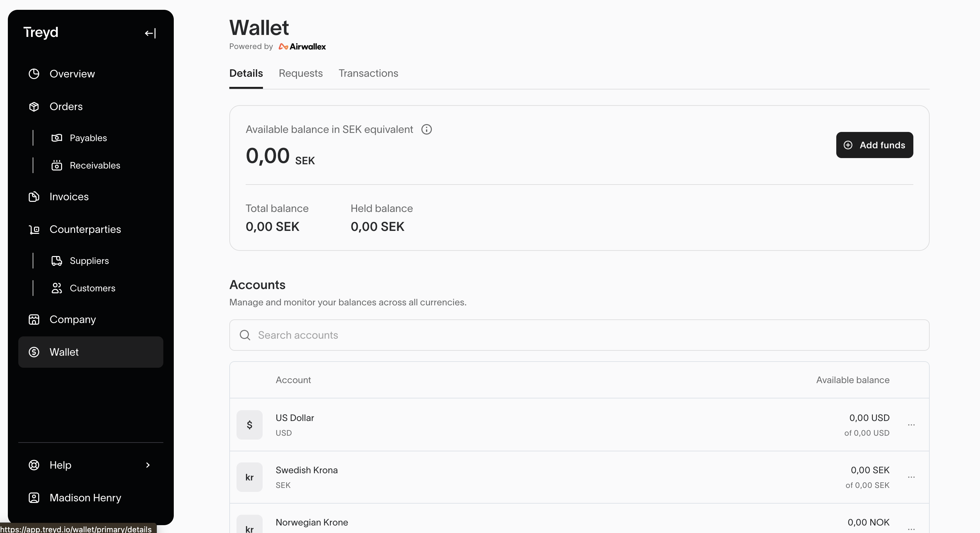Select the Counterparties menu item
Screen dimensions: 980x533
coord(85,229)
